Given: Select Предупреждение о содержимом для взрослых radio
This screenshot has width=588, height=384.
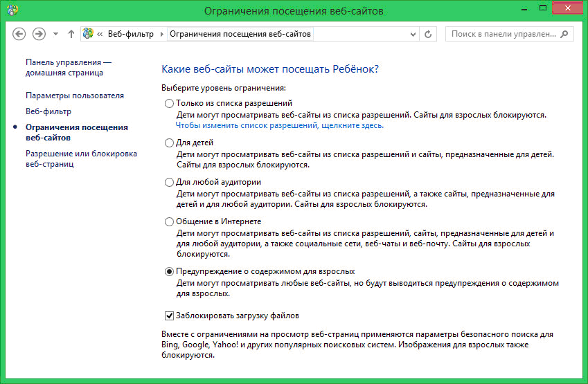Looking at the screenshot, I should pos(169,272).
